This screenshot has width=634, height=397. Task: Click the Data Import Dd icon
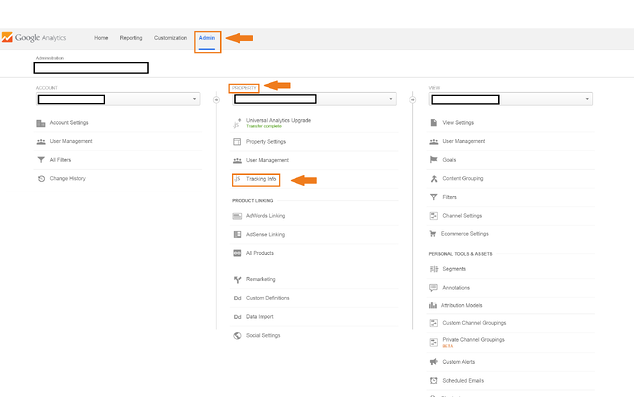(x=237, y=317)
